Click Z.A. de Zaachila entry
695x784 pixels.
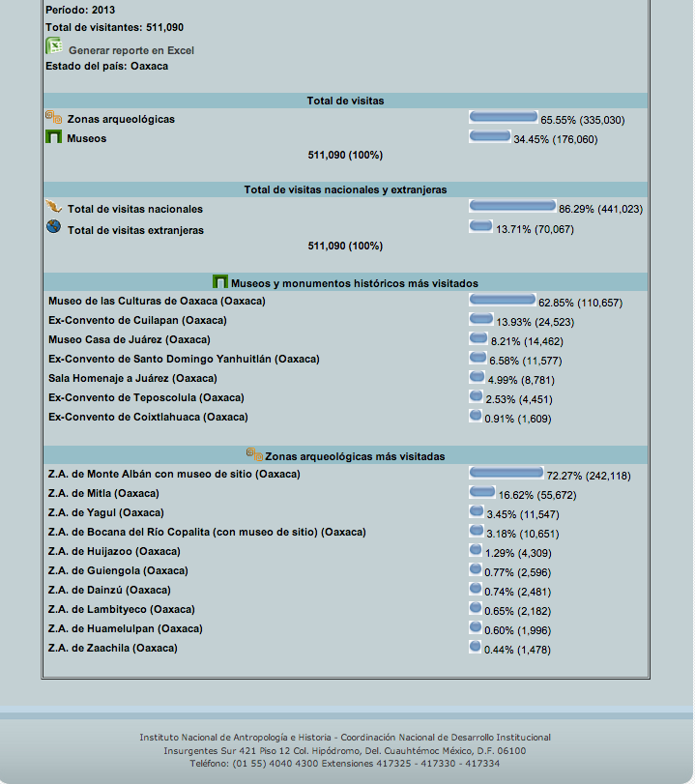point(112,648)
